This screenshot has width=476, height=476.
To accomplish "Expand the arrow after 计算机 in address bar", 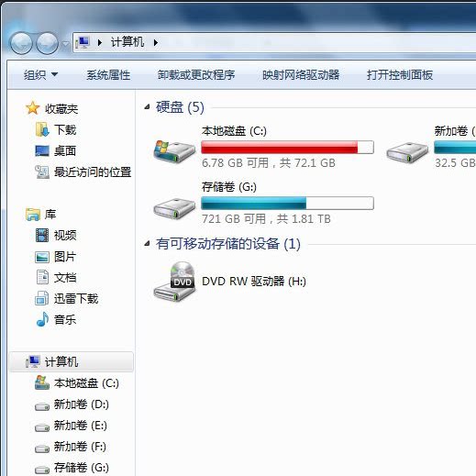I will pos(156,42).
